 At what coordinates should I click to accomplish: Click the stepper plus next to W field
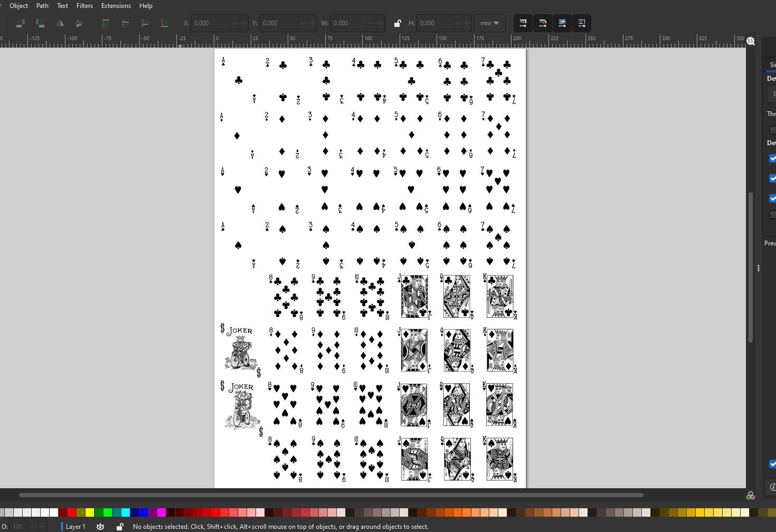click(x=381, y=23)
